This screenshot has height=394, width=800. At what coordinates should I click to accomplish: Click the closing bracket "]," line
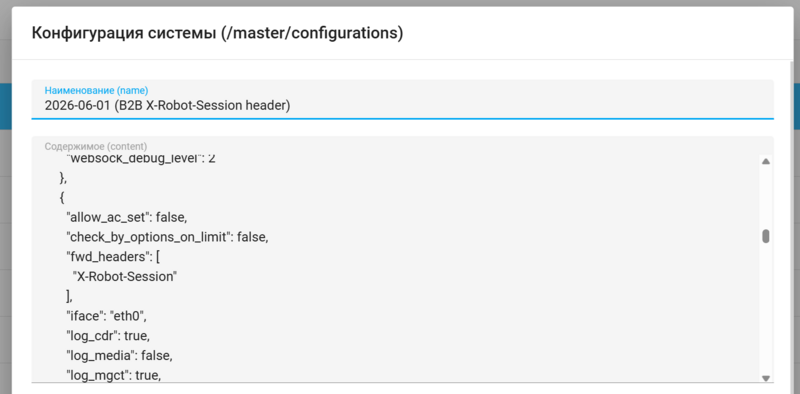click(x=70, y=297)
